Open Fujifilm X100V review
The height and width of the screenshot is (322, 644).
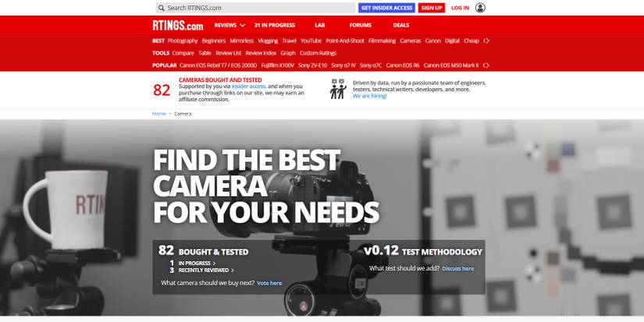[x=278, y=65]
